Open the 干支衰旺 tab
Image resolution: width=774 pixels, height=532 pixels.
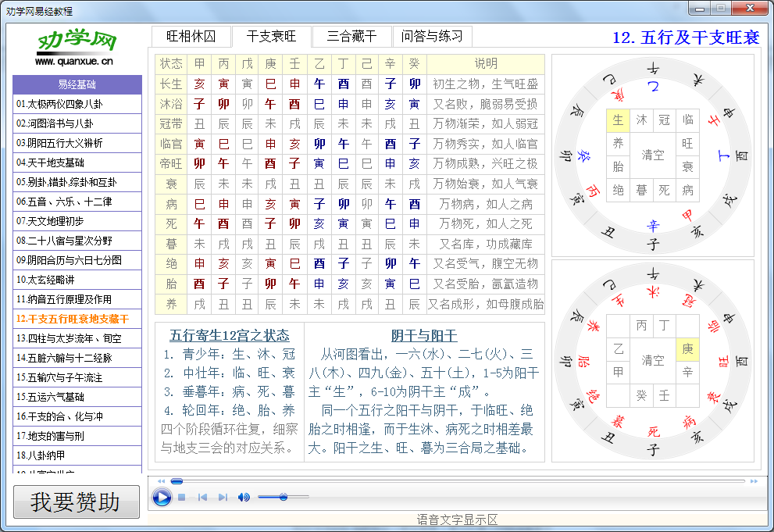point(271,36)
